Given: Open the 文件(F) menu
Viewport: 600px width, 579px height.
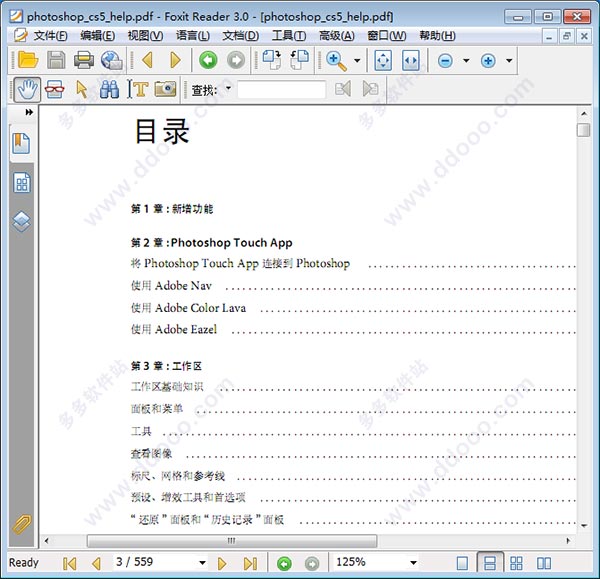Looking at the screenshot, I should (x=50, y=36).
